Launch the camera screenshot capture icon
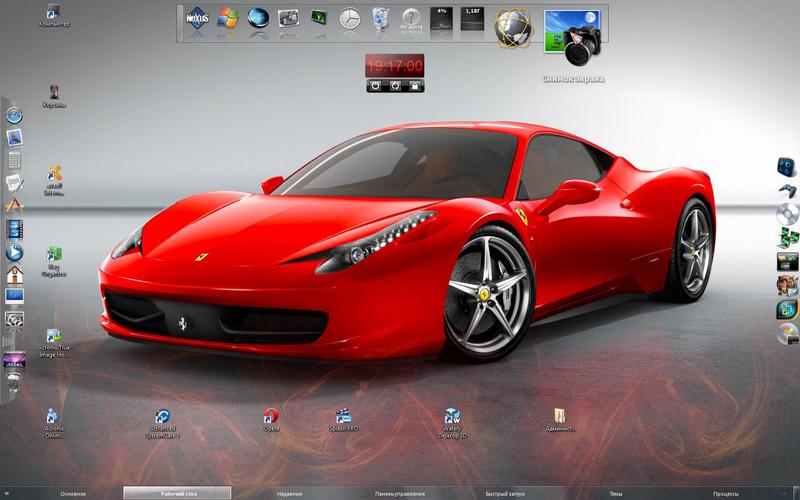The height and width of the screenshot is (500, 800). (572, 37)
